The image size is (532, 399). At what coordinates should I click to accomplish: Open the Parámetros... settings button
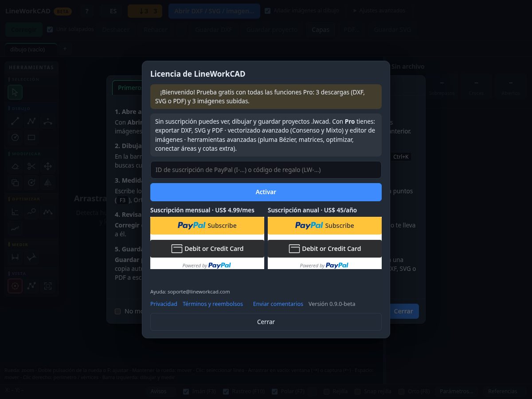[x=456, y=391]
